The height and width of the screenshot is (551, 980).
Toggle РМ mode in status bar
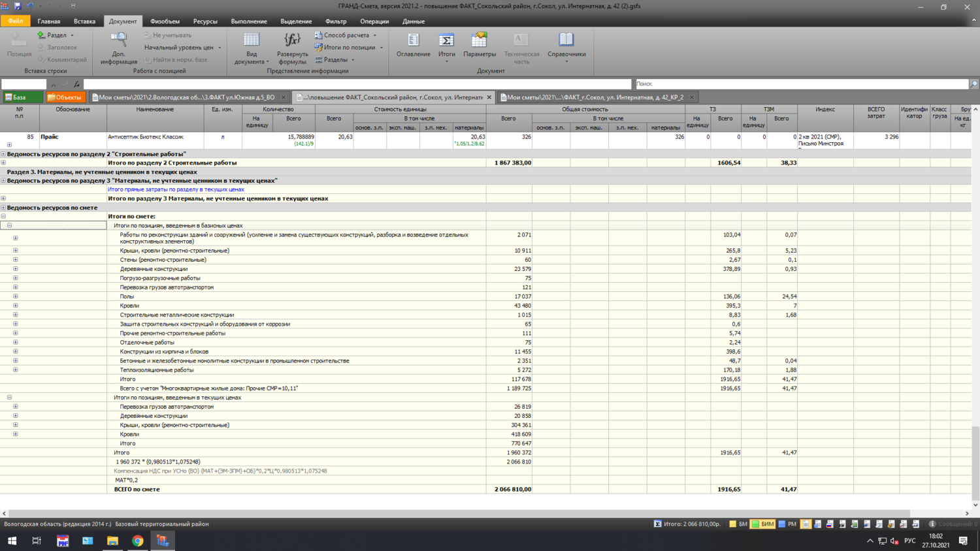click(787, 524)
